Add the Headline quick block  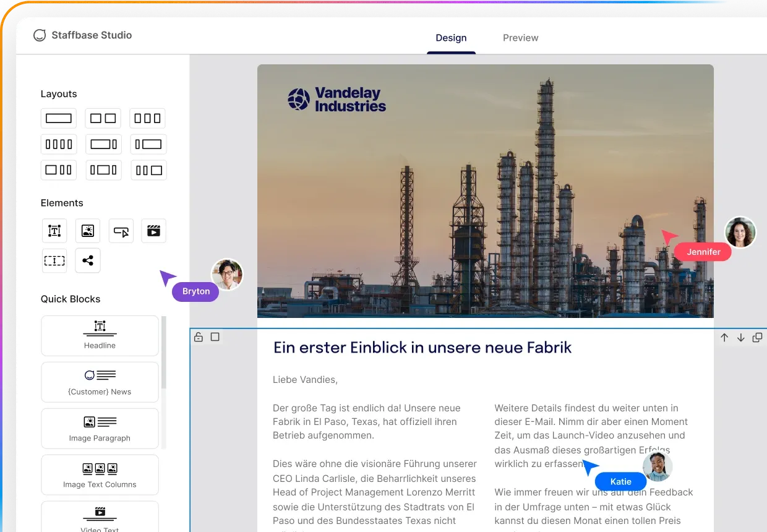tap(99, 335)
